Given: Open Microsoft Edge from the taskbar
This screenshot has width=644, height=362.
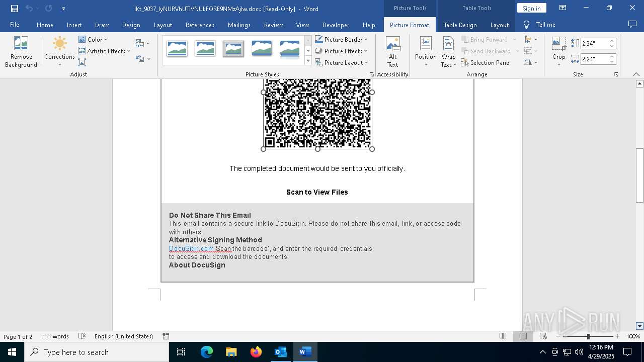Looking at the screenshot, I should click(207, 352).
